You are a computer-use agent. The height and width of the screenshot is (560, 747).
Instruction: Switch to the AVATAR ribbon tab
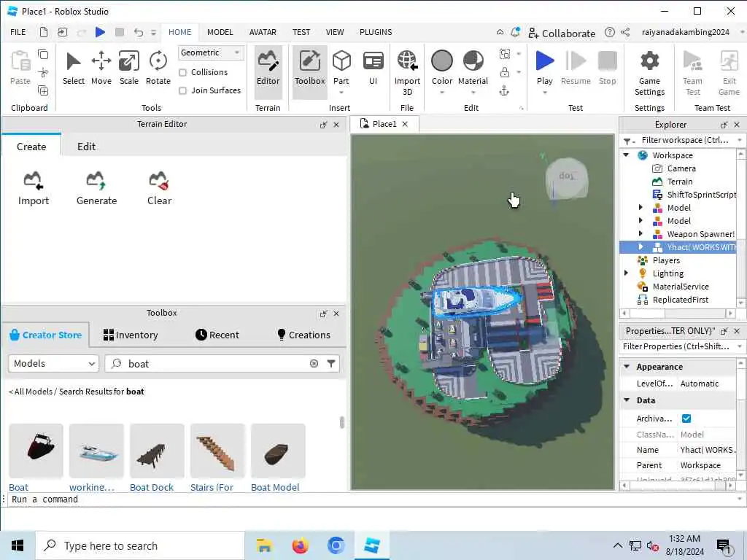coord(263,32)
